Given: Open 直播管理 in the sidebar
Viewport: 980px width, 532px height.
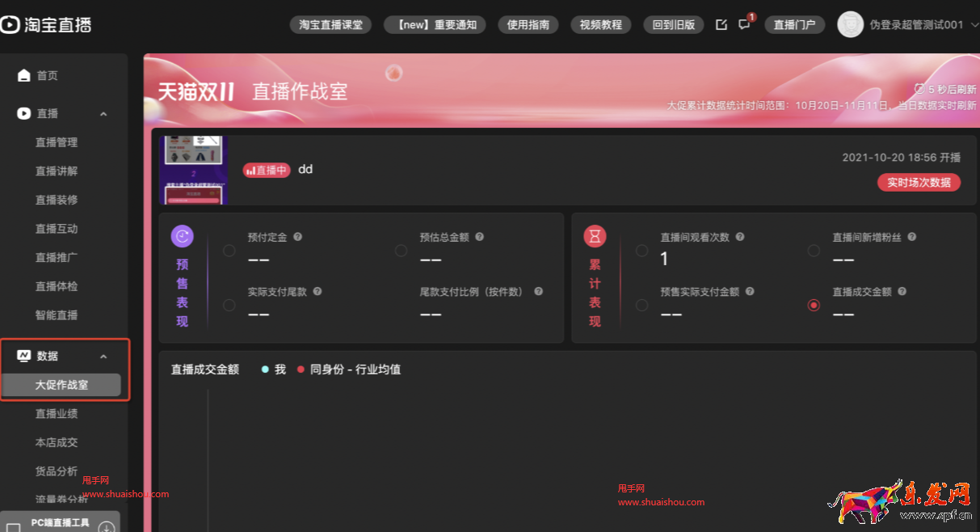Looking at the screenshot, I should [x=57, y=142].
